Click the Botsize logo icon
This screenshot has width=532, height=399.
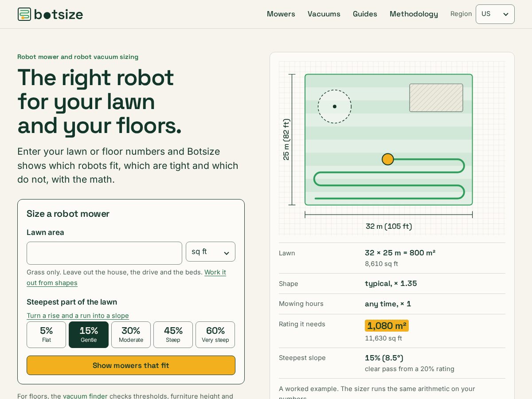[24, 14]
